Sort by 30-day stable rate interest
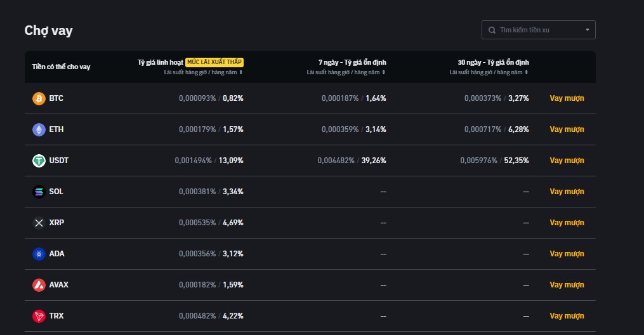 click(527, 72)
